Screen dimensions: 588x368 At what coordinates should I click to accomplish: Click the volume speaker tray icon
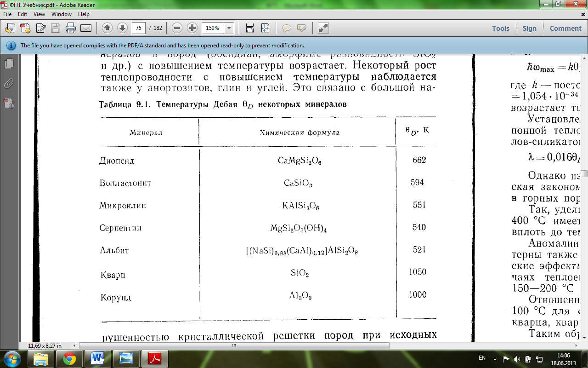(x=517, y=359)
